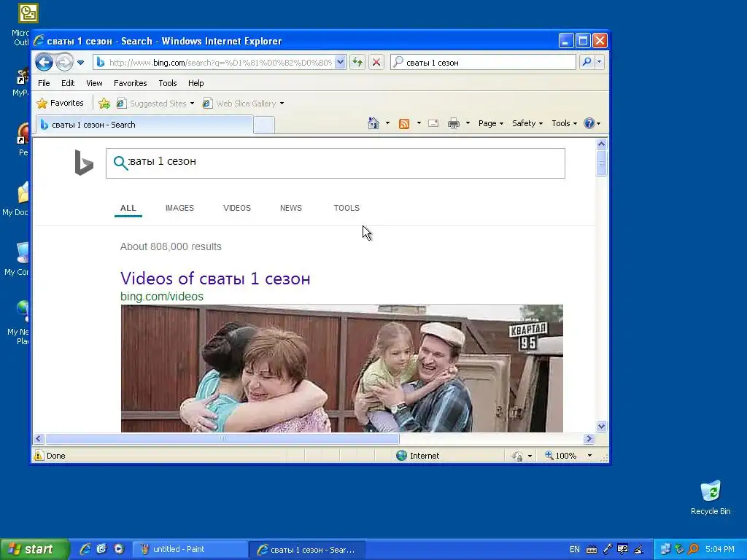Open the Tools menu in menu bar
Screen dimensions: 747x560
(168, 83)
